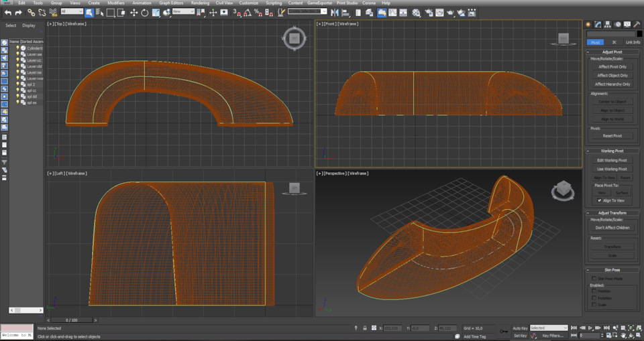
Task: Open the Rendering menu
Action: pyautogui.click(x=200, y=3)
